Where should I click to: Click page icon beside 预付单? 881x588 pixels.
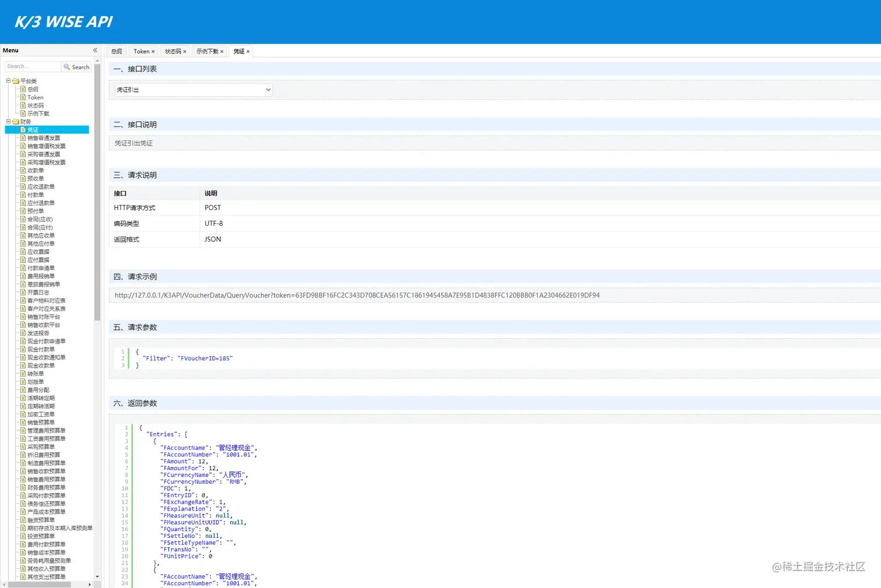pos(23,211)
